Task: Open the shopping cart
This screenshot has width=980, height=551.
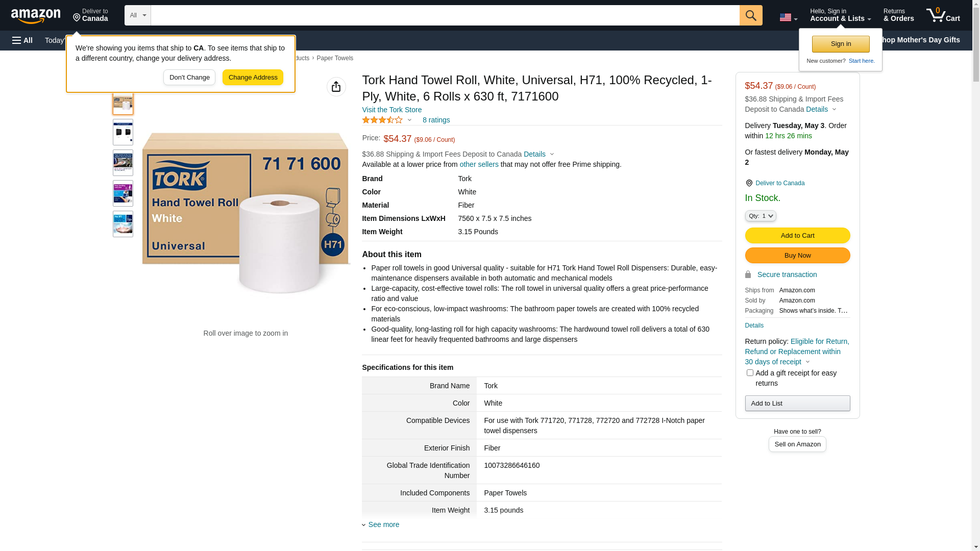Action: coord(943,15)
